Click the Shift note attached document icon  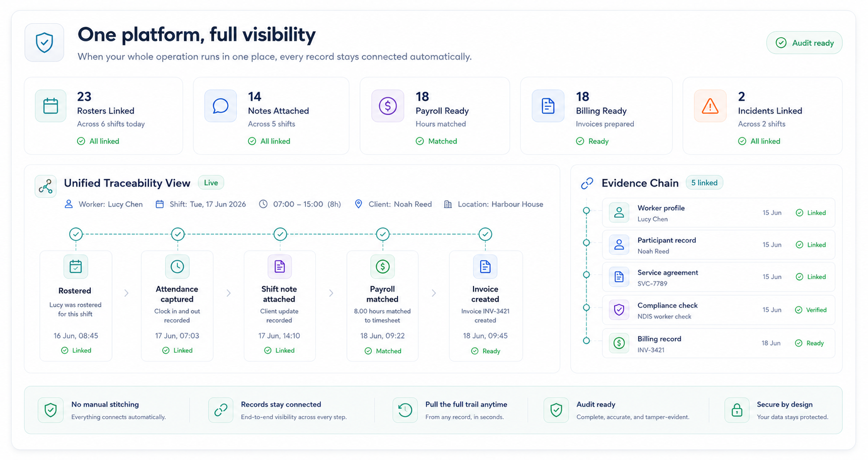point(280,267)
